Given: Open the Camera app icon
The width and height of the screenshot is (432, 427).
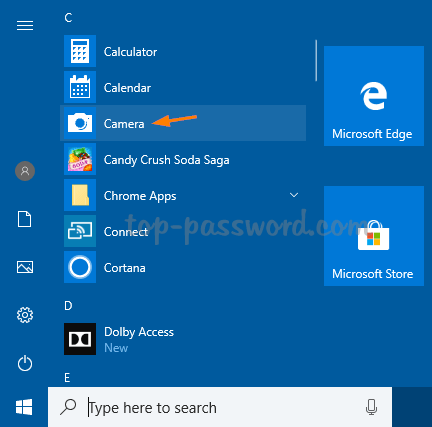Looking at the screenshot, I should (x=80, y=123).
